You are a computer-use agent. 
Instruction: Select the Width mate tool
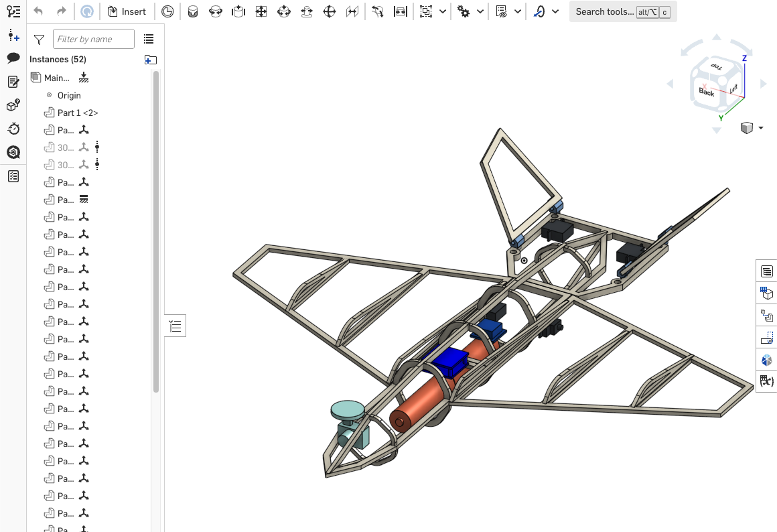pos(401,11)
